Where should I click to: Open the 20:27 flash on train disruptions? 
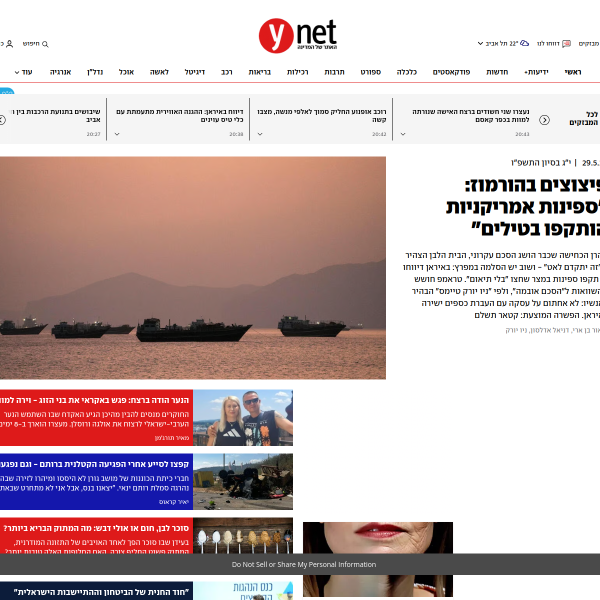click(x=55, y=116)
